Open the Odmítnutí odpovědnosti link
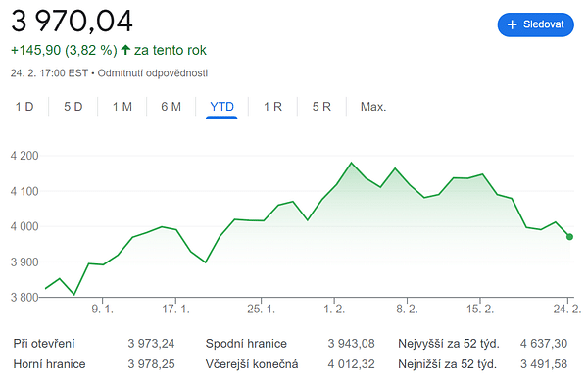 point(153,73)
